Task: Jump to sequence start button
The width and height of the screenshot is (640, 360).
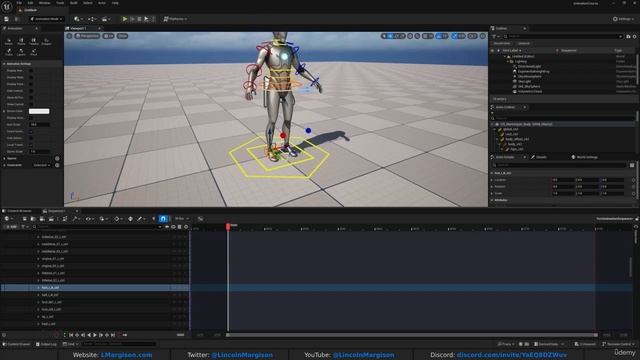Action: (x=71, y=335)
